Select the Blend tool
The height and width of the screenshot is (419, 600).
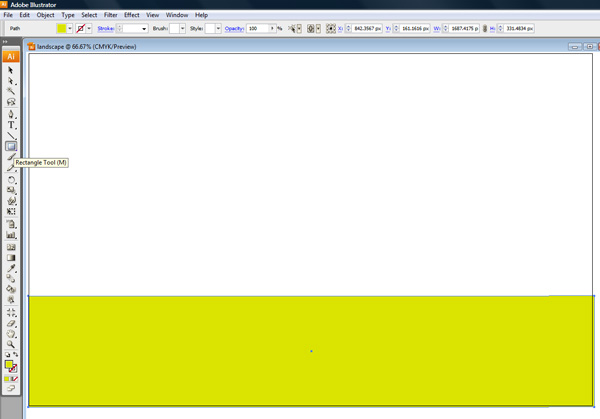coord(11,279)
